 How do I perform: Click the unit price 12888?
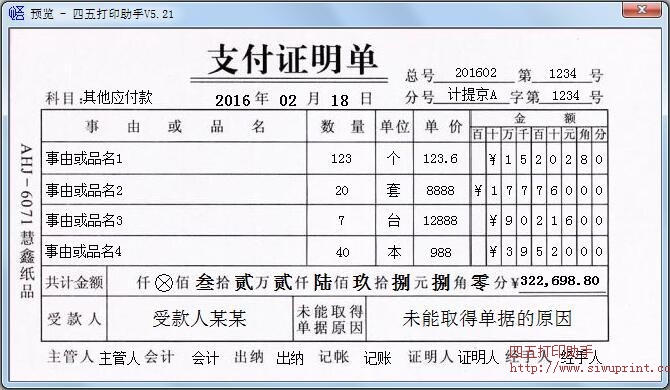click(x=441, y=221)
